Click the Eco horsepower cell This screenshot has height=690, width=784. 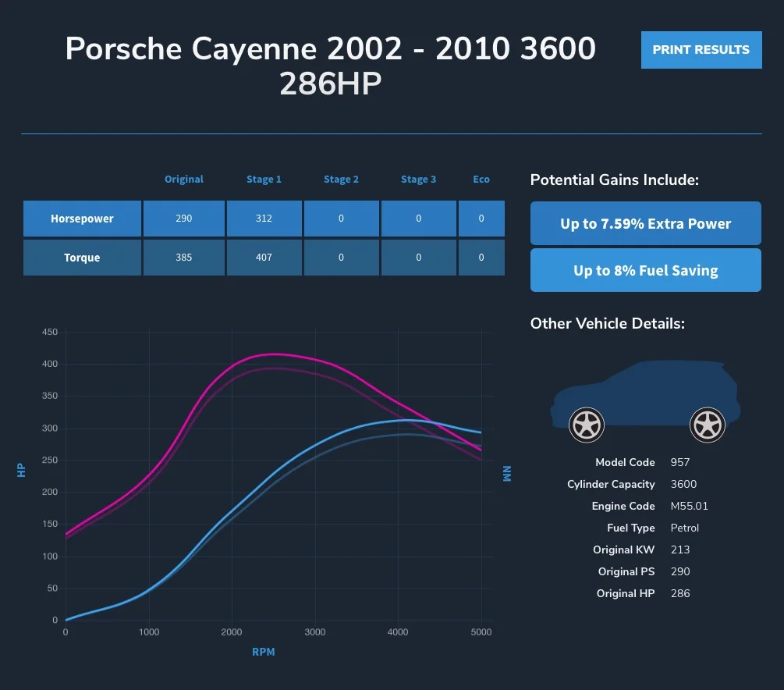(481, 219)
